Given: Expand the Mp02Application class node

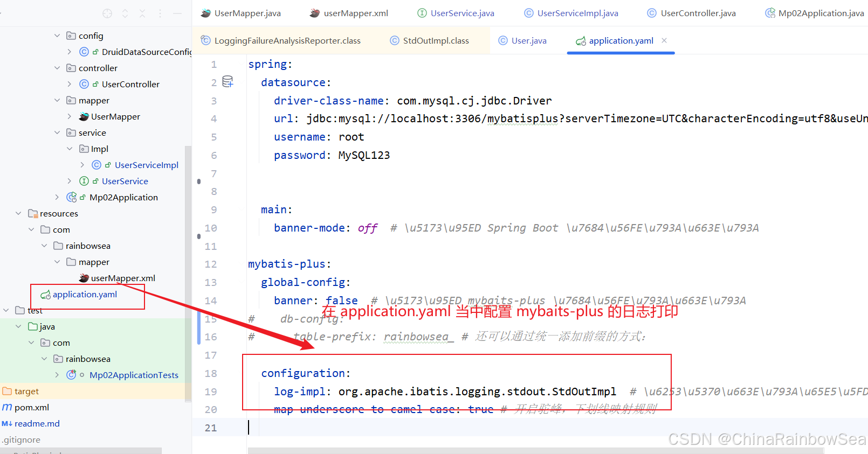Looking at the screenshot, I should point(57,197).
